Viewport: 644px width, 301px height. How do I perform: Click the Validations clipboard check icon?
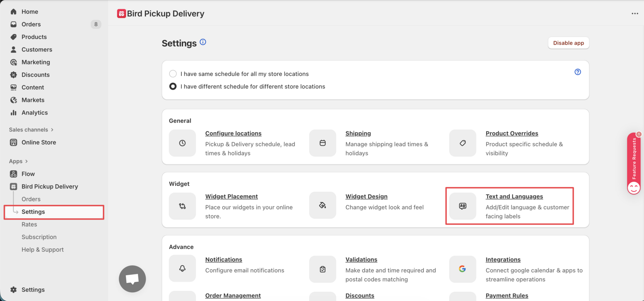322,269
